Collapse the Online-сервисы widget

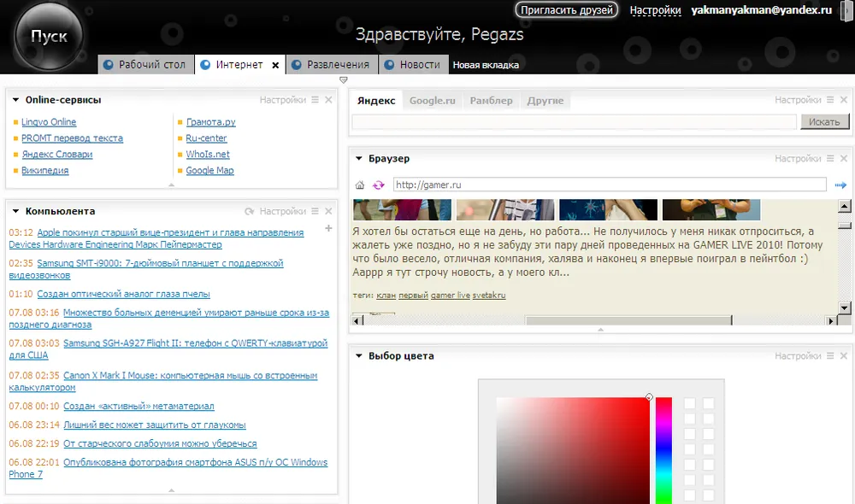[x=15, y=100]
